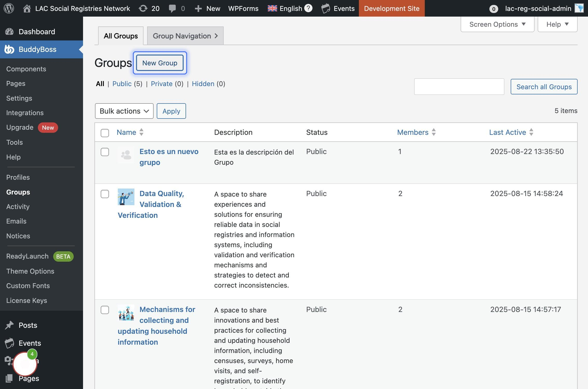Screen dimensions: 588x389
Task: Expand the Help dropdown tab
Action: (x=557, y=24)
